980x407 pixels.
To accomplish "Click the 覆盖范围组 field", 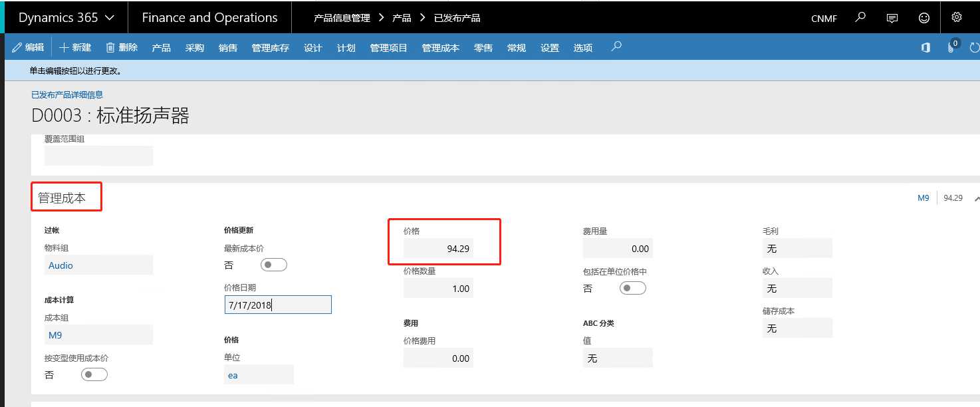I will pos(98,156).
